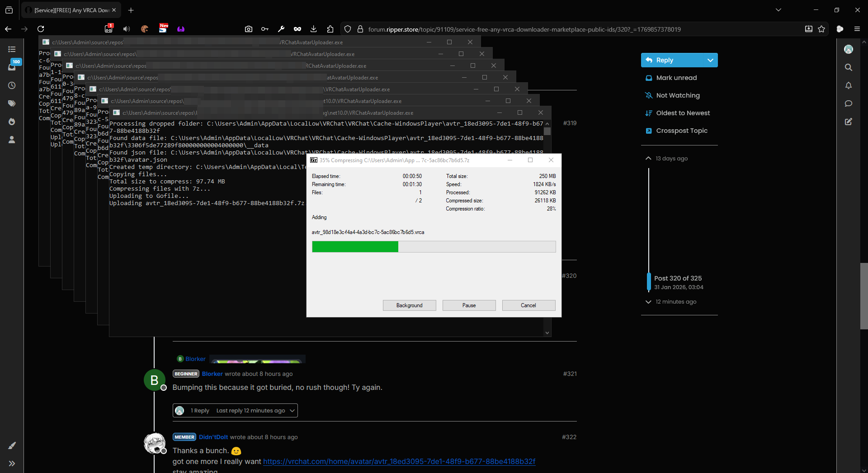Toggle Mark unread for this topic
Image resolution: width=868 pixels, height=473 pixels.
point(671,78)
